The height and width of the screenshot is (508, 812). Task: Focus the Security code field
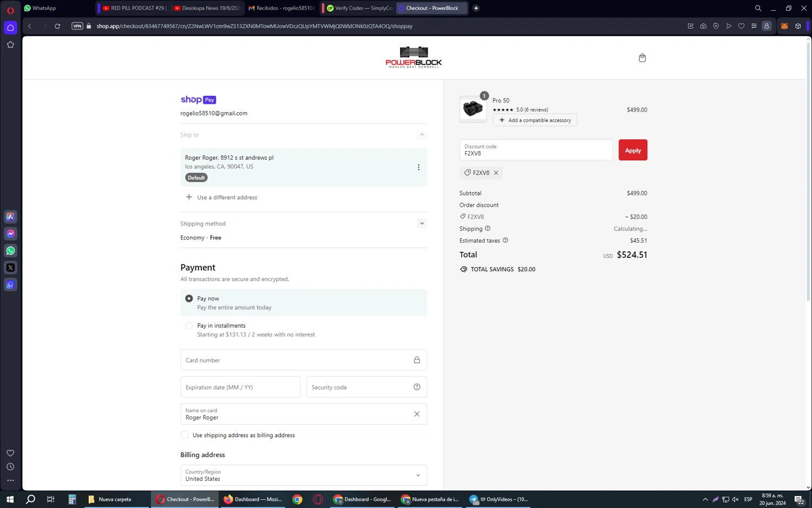[366, 387]
